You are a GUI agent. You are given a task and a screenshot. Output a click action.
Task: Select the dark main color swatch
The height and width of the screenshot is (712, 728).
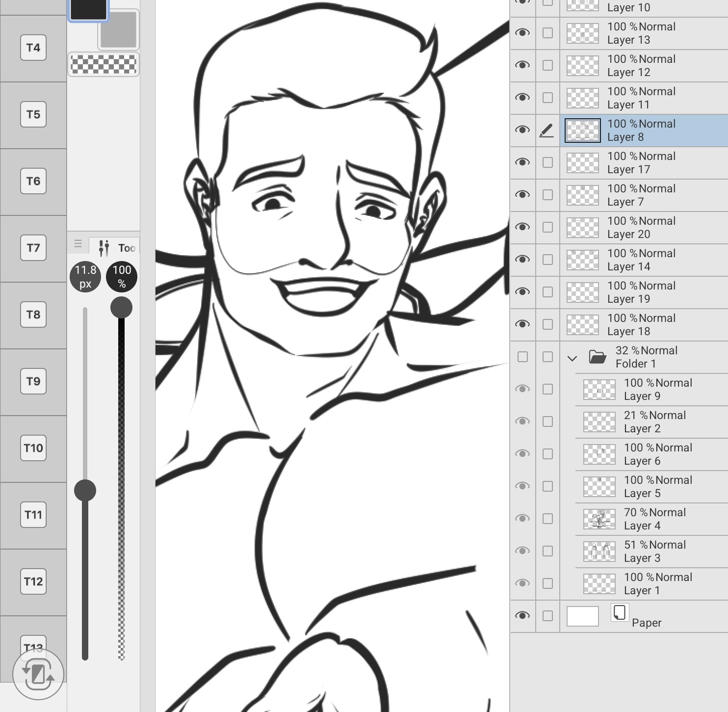click(88, 9)
